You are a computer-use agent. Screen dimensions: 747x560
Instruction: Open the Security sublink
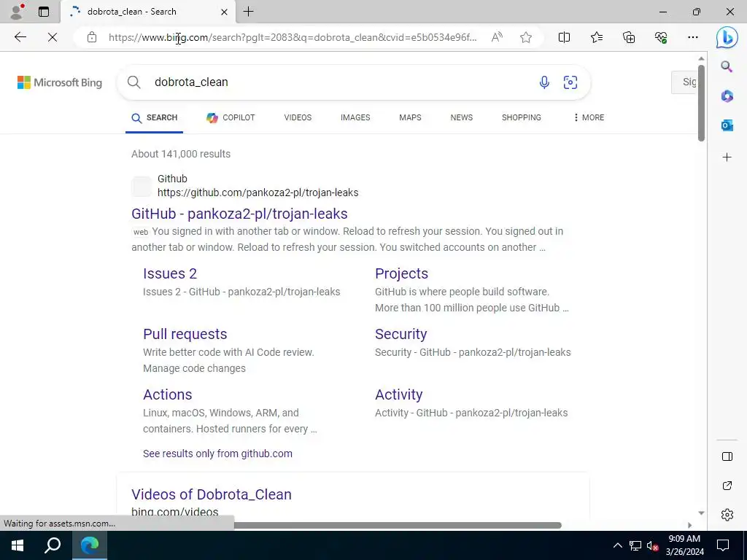tap(400, 334)
